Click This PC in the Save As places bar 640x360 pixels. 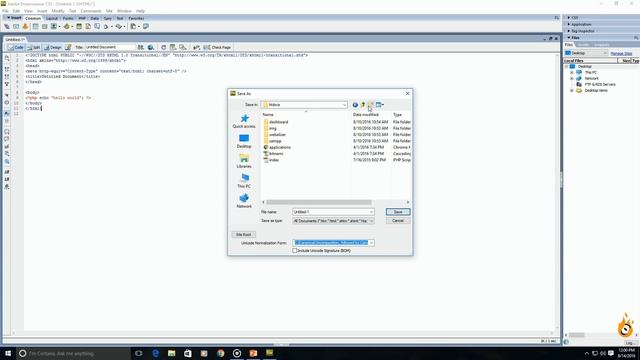244,181
